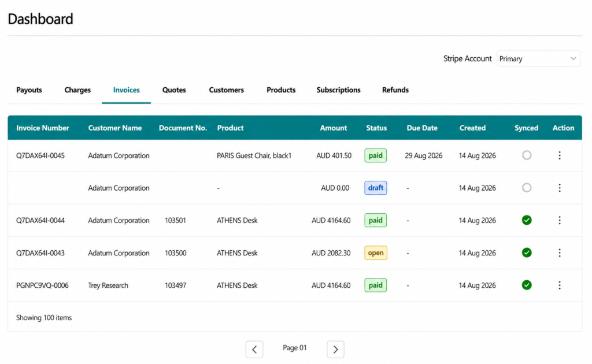592x364 pixels.
Task: Click amount AUD 0.00
Action: [x=335, y=188]
